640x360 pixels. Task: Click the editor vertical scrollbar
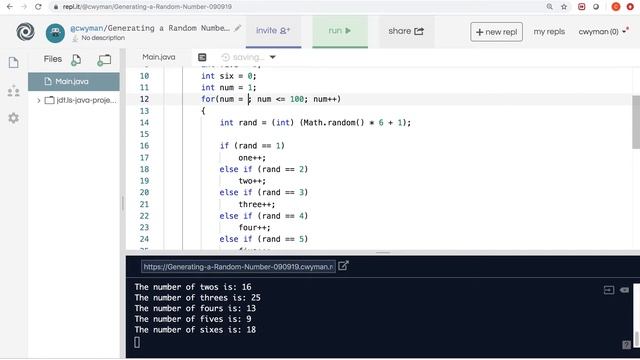[636, 122]
